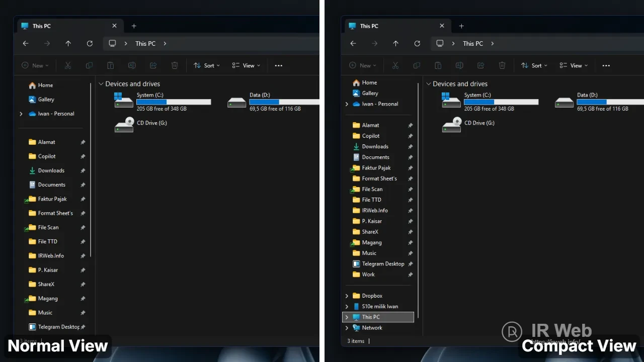The width and height of the screenshot is (644, 362).
Task: Click the Up arrow in the right window
Action: 395,44
